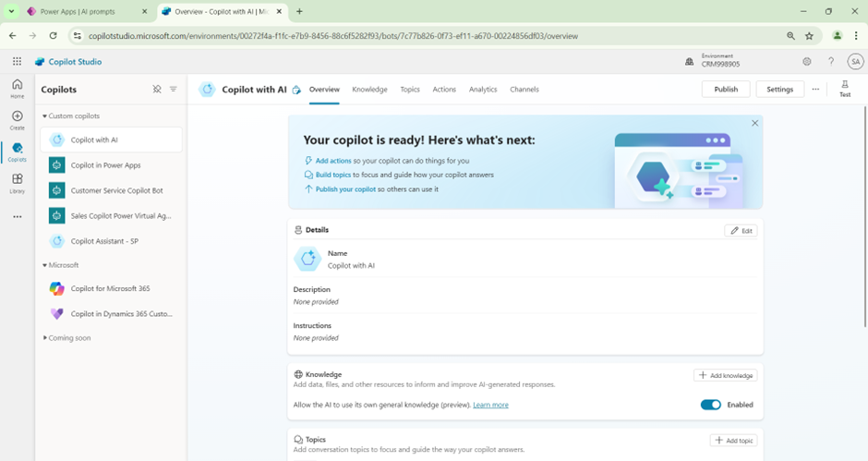Image resolution: width=868 pixels, height=461 pixels.
Task: Click the Home icon in left rail
Action: point(17,89)
